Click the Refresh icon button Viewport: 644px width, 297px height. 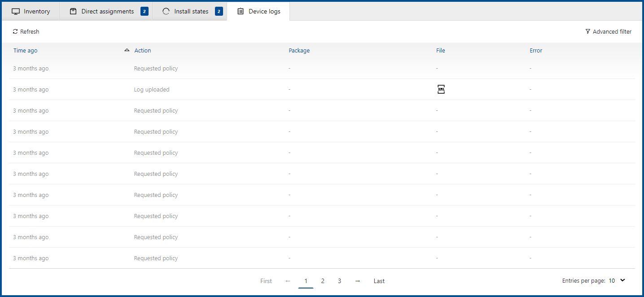15,32
